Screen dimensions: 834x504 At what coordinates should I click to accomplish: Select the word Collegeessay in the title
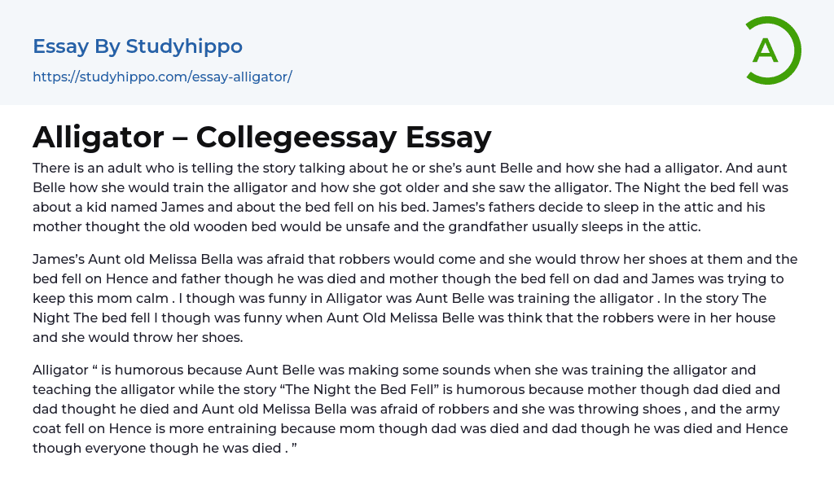(296, 138)
